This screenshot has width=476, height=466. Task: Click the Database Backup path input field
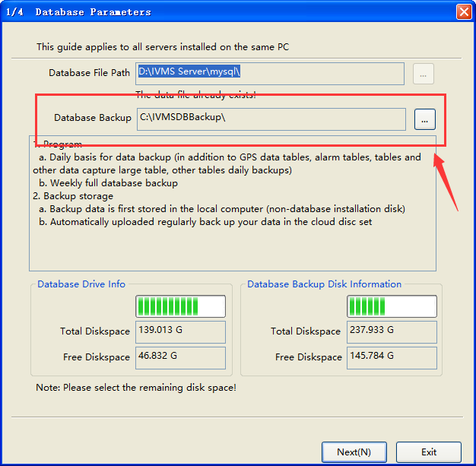pos(271,119)
